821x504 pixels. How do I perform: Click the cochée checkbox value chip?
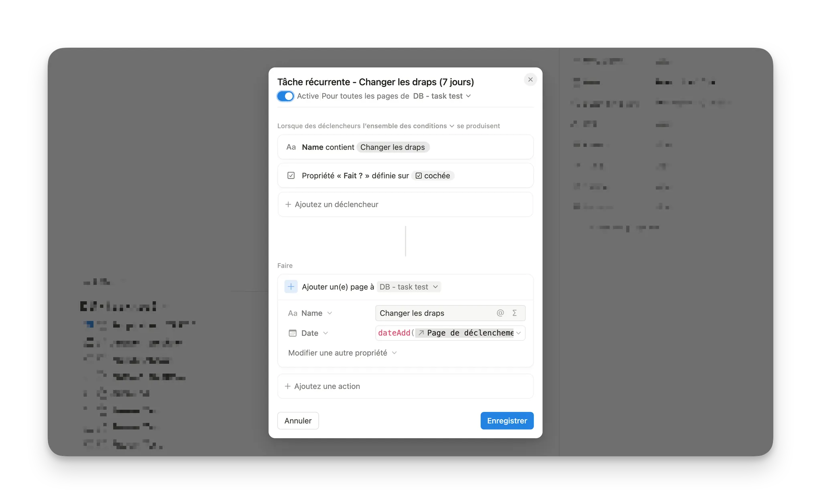point(433,175)
